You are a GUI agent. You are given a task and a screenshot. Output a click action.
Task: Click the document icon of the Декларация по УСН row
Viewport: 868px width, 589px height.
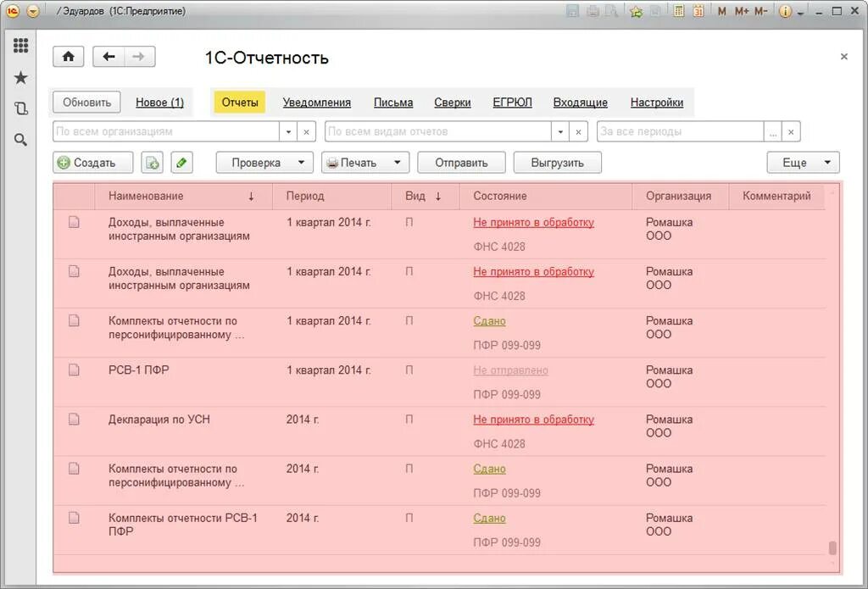pyautogui.click(x=74, y=419)
